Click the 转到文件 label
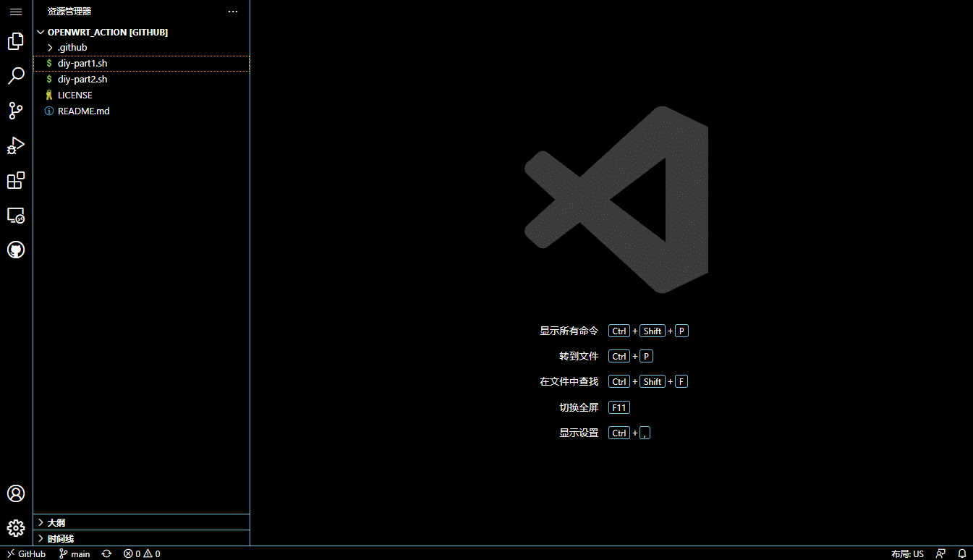The image size is (973, 560). tap(579, 356)
